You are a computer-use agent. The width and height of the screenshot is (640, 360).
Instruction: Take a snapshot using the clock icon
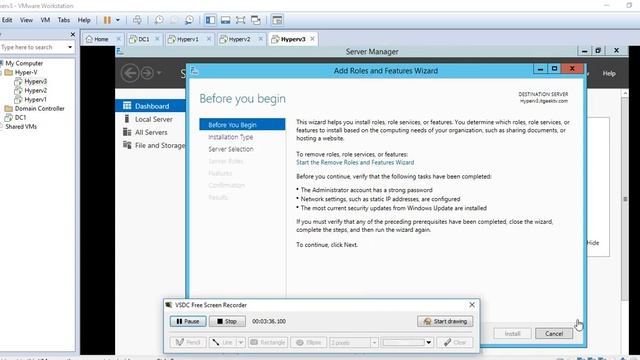[159, 20]
